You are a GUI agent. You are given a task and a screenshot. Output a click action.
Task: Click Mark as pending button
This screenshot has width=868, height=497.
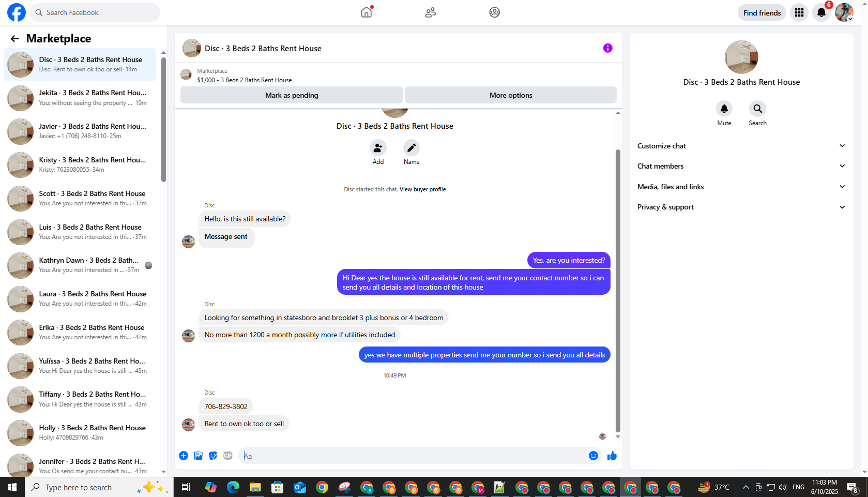292,95
